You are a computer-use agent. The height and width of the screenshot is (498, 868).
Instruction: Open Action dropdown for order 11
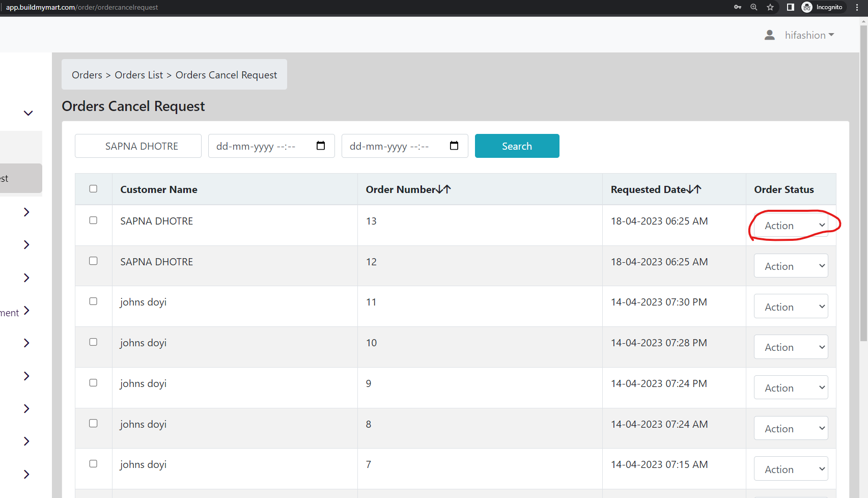(791, 307)
